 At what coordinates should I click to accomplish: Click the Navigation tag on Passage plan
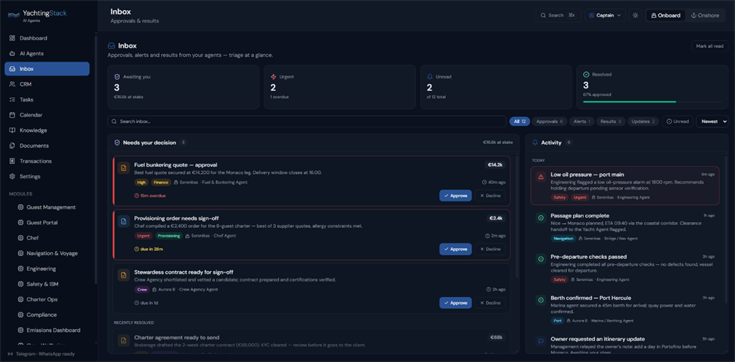tap(563, 239)
